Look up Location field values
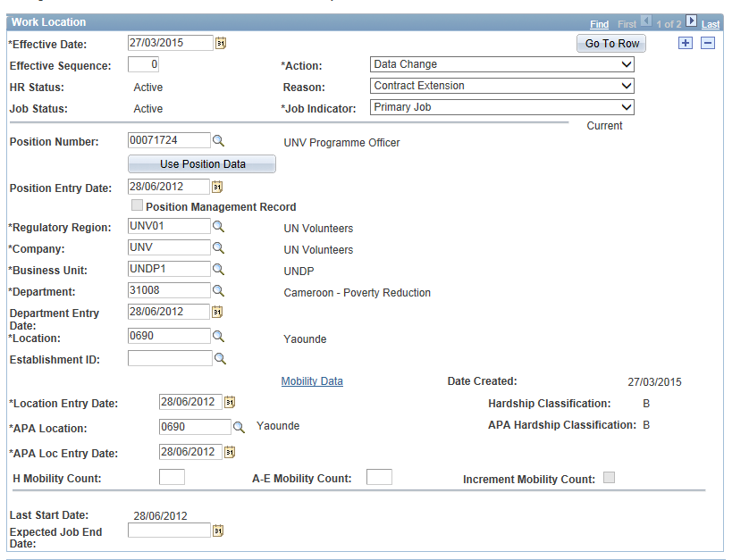The image size is (749, 560). click(x=218, y=336)
